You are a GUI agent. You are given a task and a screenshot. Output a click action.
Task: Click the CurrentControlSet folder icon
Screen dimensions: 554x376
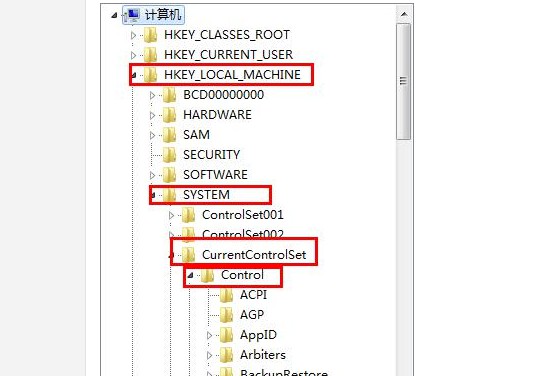189,255
